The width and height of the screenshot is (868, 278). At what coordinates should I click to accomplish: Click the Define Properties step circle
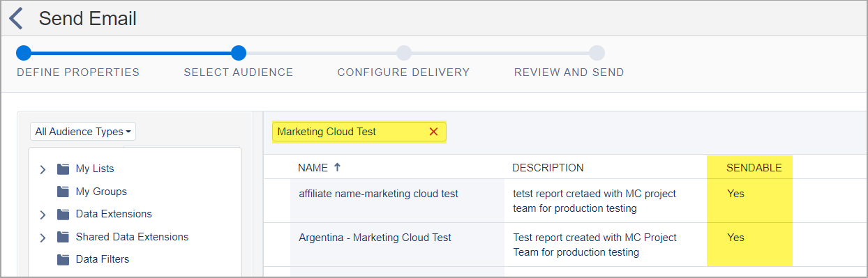click(x=24, y=53)
